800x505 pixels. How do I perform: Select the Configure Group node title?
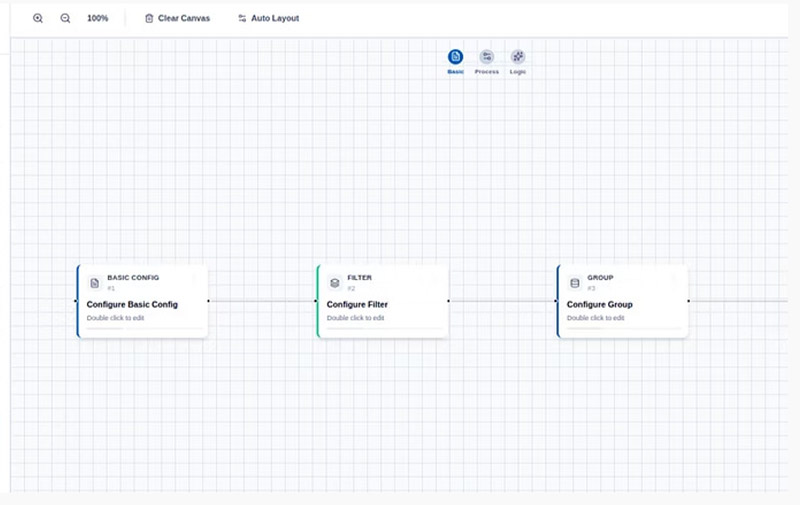point(599,304)
